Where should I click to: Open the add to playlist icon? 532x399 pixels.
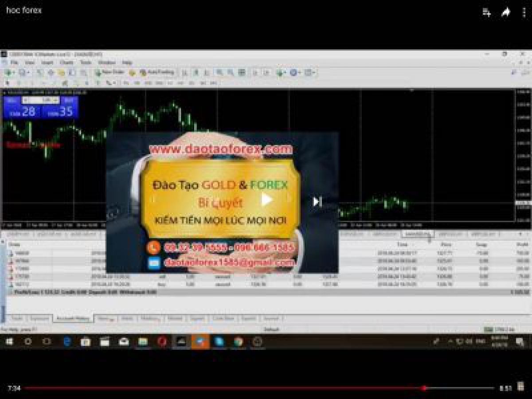486,12
